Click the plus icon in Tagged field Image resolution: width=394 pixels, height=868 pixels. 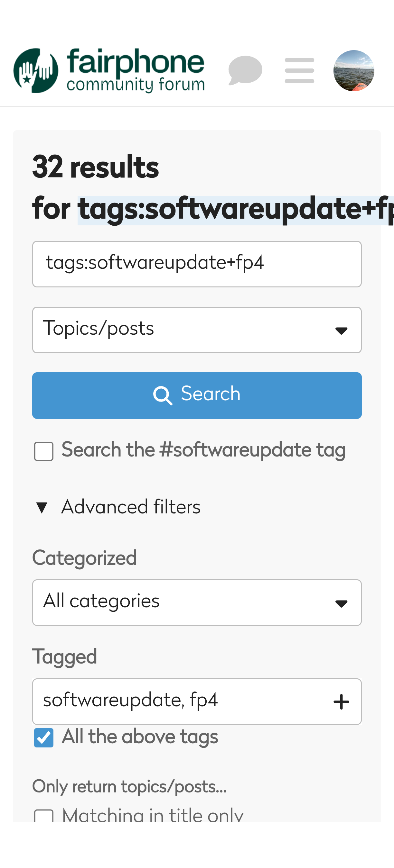point(341,702)
